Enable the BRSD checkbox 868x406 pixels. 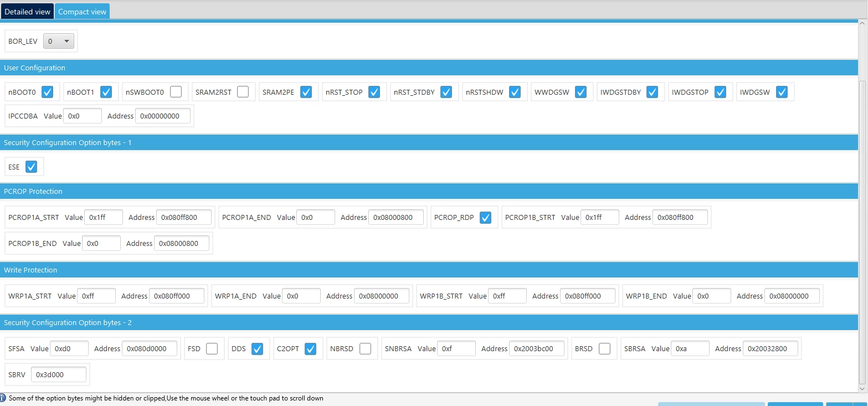(x=604, y=348)
